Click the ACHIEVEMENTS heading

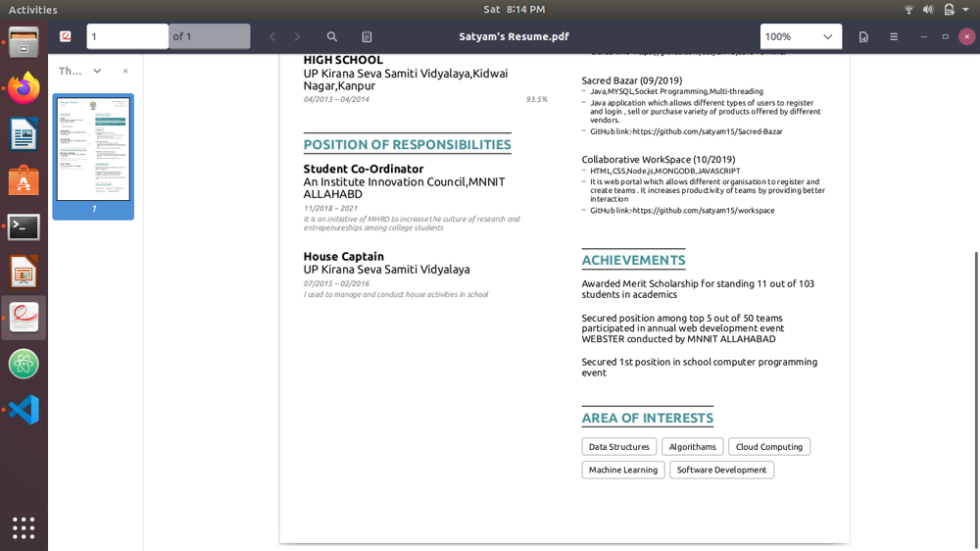[633, 260]
